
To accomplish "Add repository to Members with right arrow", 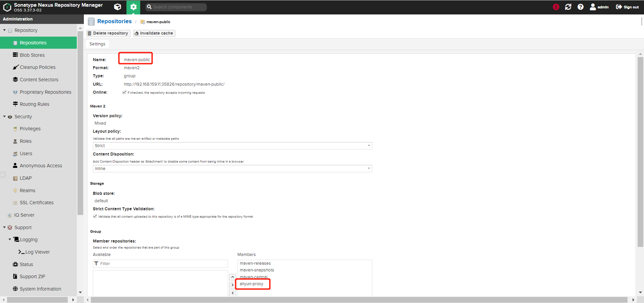I will (232, 285).
